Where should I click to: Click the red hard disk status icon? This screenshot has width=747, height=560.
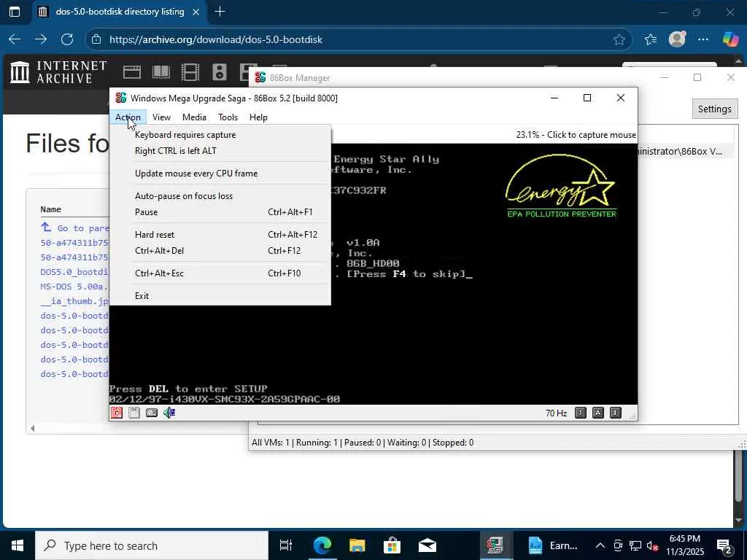[117, 413]
